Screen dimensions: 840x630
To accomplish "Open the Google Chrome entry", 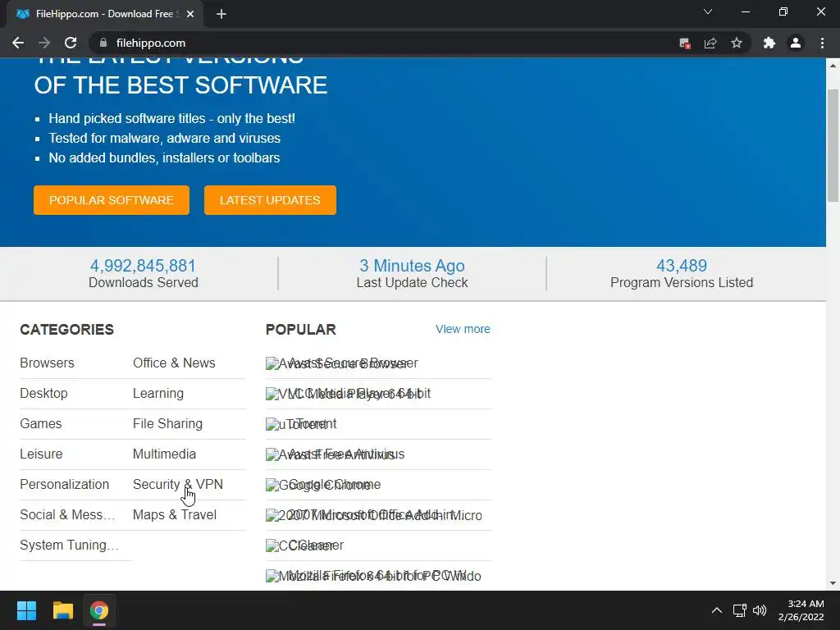I will tap(379, 485).
